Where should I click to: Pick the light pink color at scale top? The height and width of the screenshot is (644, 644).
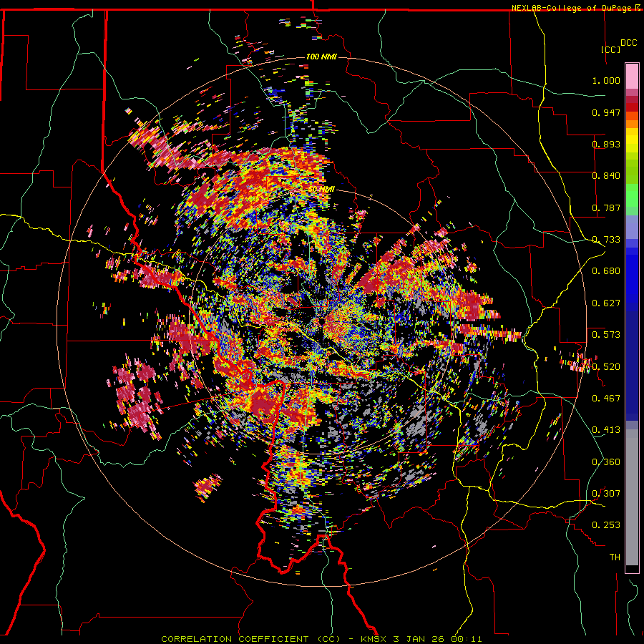(632, 77)
